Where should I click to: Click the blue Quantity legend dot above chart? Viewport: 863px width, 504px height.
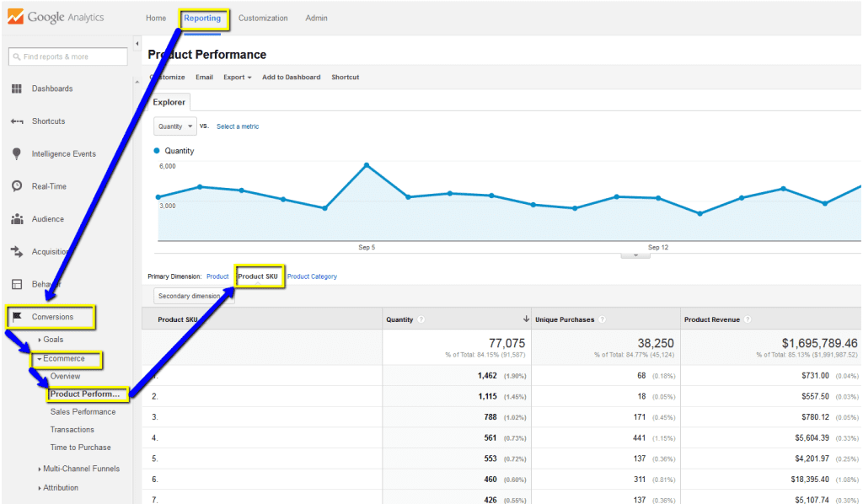(157, 151)
